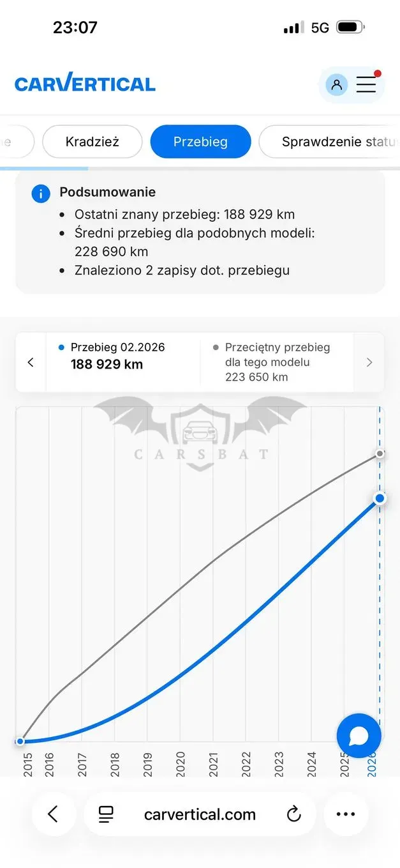Tap the Przebieg 02.2026 legend card
Viewport: 400px width, 868px height.
pos(122,362)
